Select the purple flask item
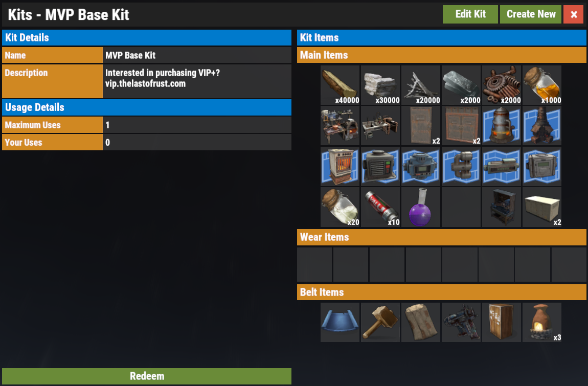The image size is (588, 386). [x=421, y=208]
